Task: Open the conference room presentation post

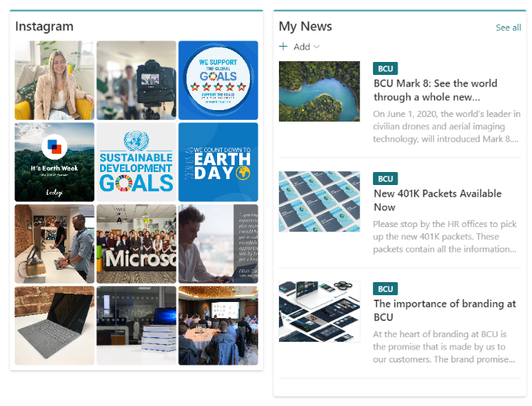Action: click(218, 326)
